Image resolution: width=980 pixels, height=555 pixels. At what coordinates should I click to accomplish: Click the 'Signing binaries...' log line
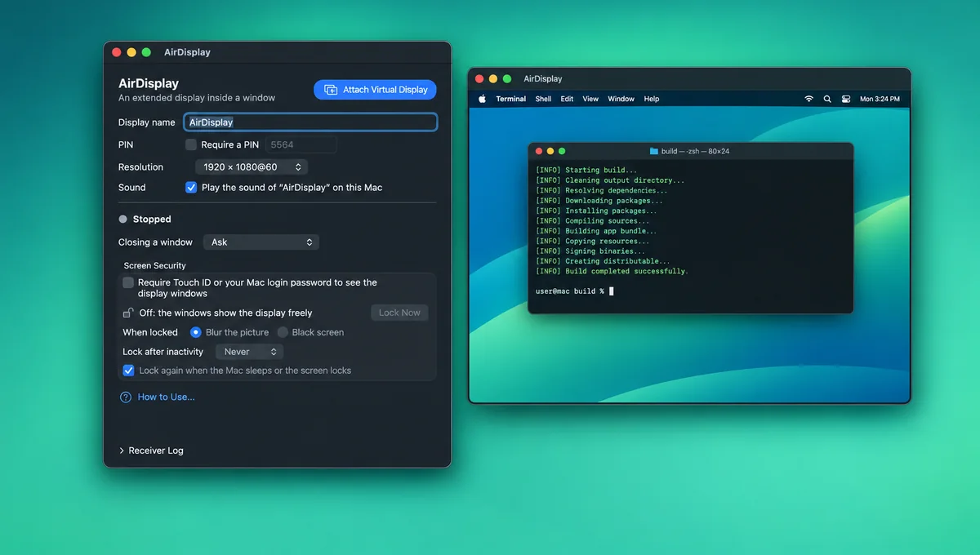tap(592, 251)
